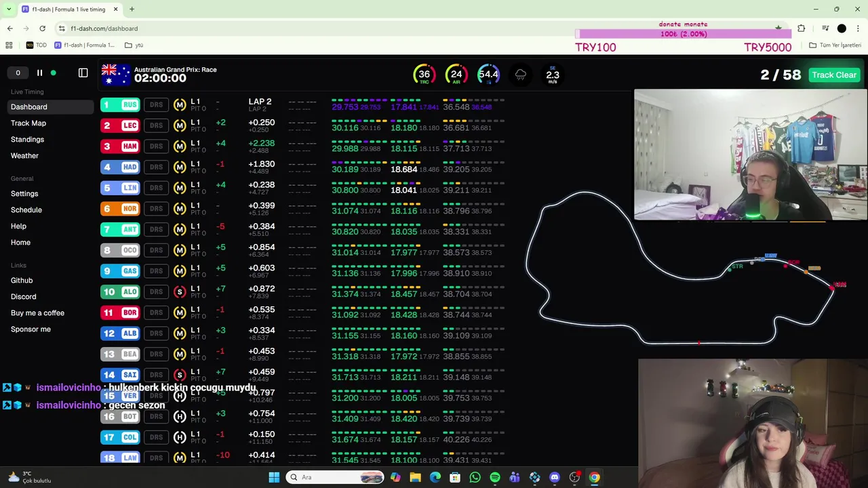Click the hard tyre icon for BOT
The width and height of the screenshot is (868, 488).
pyautogui.click(x=180, y=417)
